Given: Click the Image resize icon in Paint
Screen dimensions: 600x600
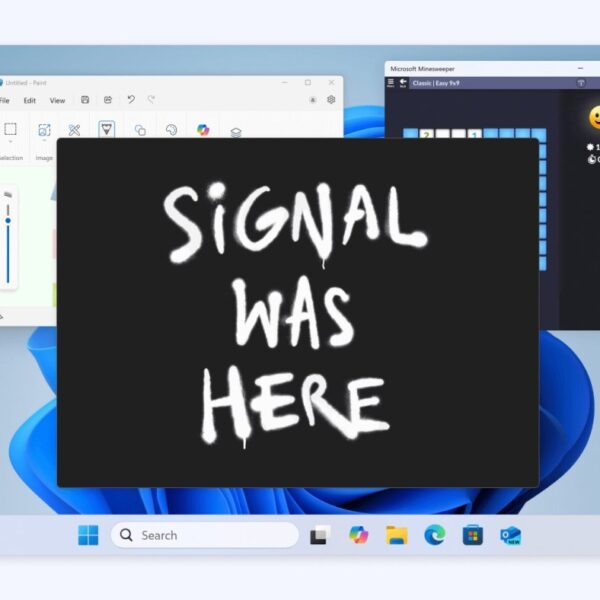Looking at the screenshot, I should (x=44, y=130).
